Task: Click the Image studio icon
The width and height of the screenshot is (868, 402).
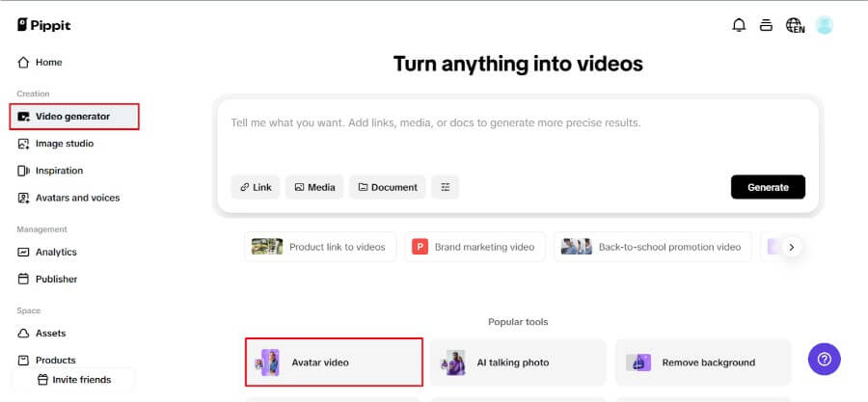Action: [x=23, y=144]
